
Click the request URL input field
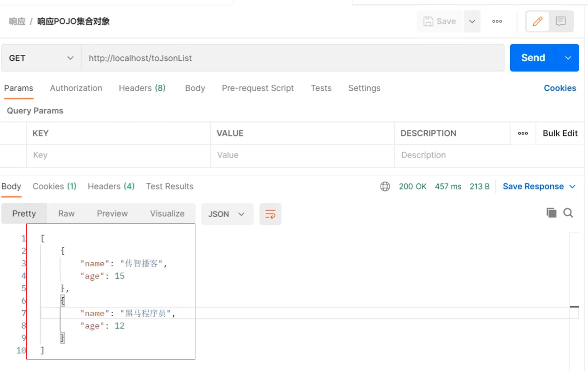tap(293, 58)
